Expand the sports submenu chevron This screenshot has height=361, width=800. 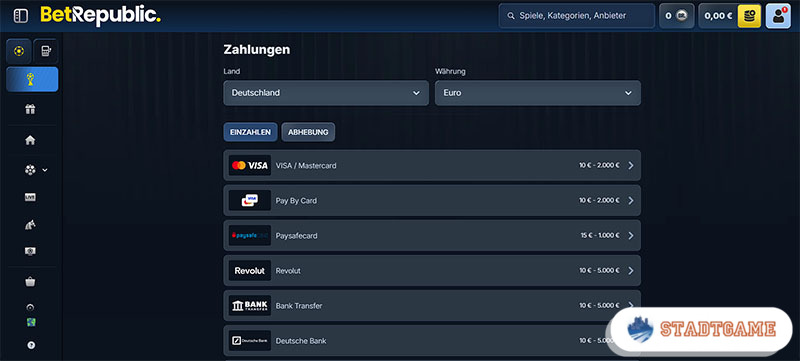tap(44, 170)
